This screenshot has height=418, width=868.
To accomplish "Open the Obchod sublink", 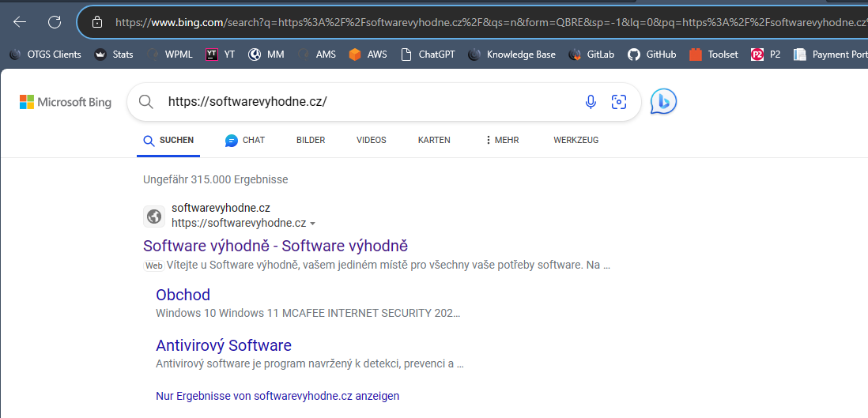I will point(183,295).
